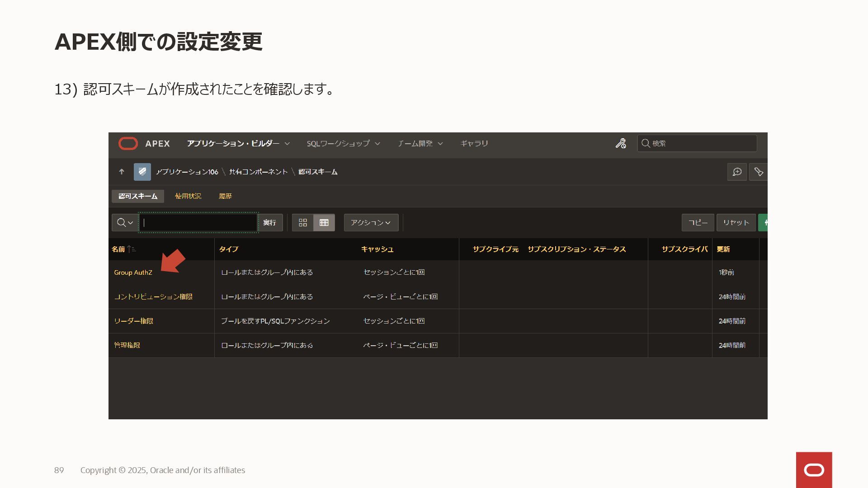Open the アプリケーション106 breadcrumb link
Screen dimensions: 868x488
[x=187, y=172]
